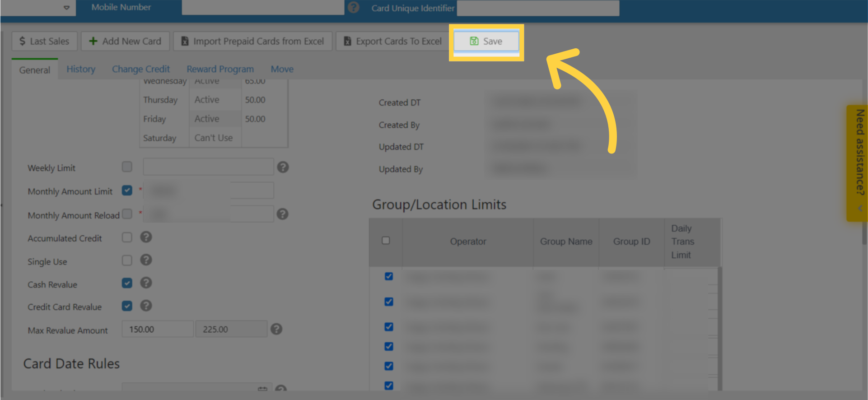Click the Card Unique Identifier field
The width and height of the screenshot is (868, 400).
pos(538,8)
